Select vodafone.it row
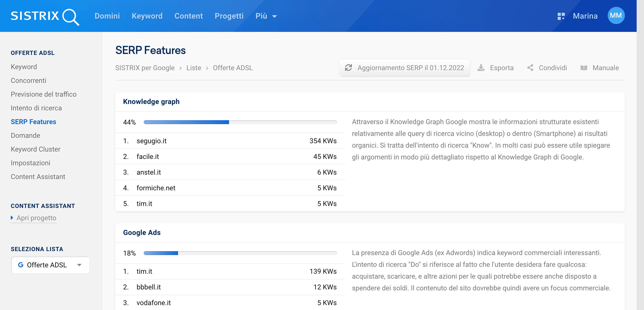Screen dimensions: 644x310 click(x=230, y=303)
